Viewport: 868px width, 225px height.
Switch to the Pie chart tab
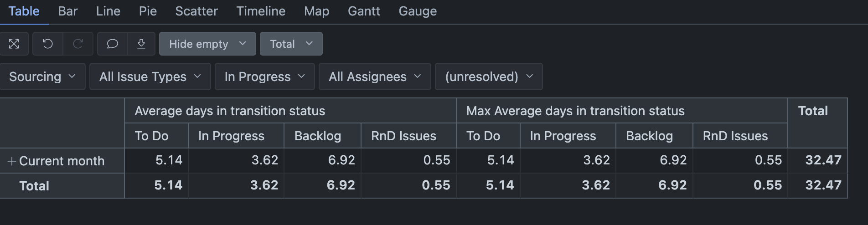point(148,11)
